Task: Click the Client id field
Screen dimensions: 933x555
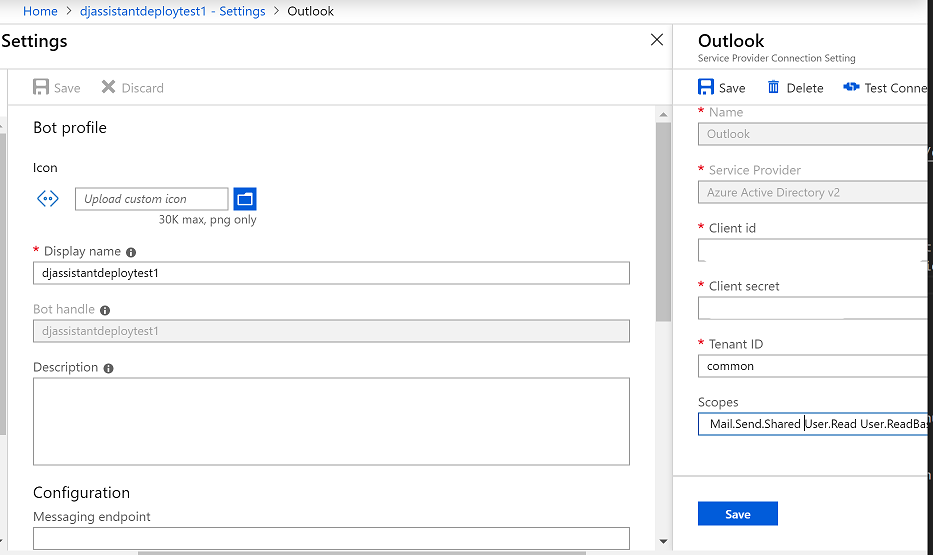Action: [x=812, y=250]
